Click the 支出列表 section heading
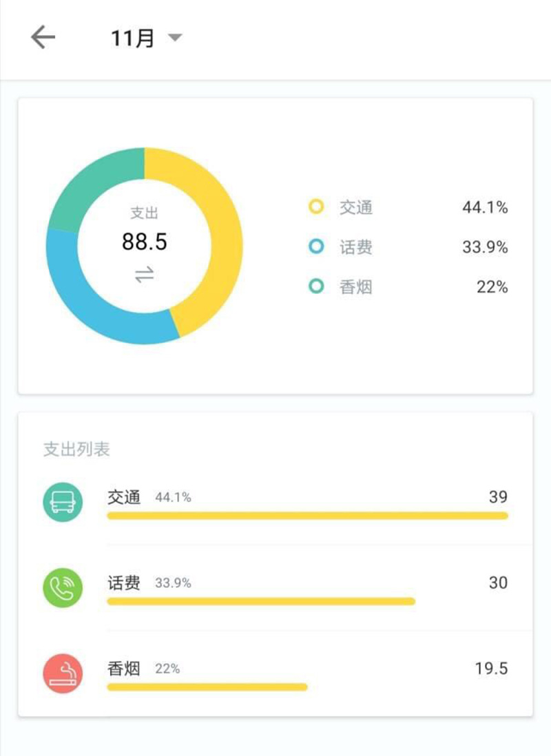Screen dimensions: 551x756 pos(76,449)
